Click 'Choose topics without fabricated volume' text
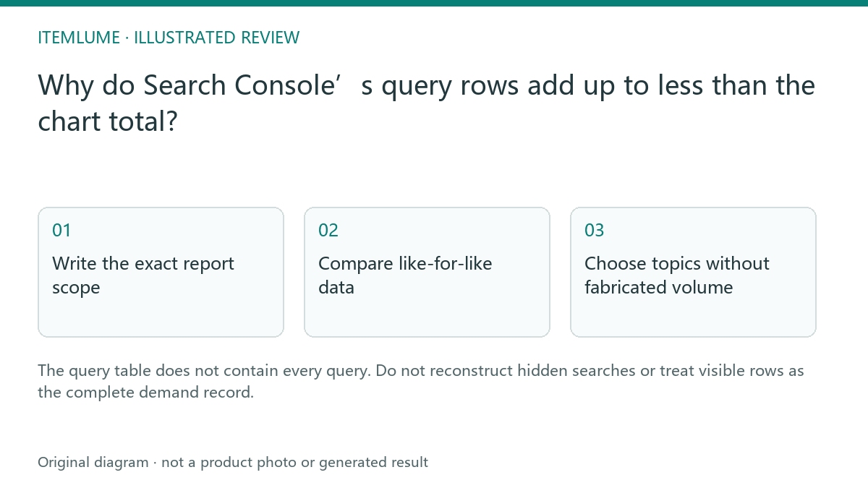This screenshot has width=868, height=488. click(677, 275)
